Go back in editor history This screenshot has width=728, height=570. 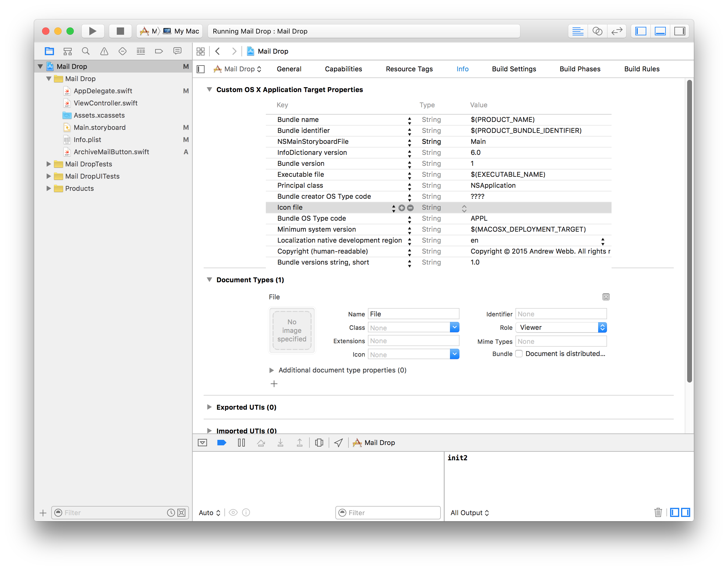[x=218, y=51]
